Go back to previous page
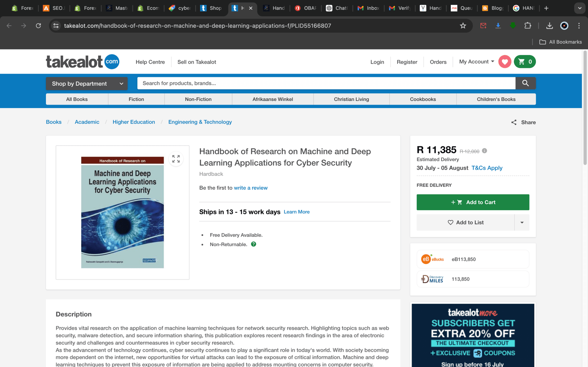The width and height of the screenshot is (588, 367). tap(9, 26)
